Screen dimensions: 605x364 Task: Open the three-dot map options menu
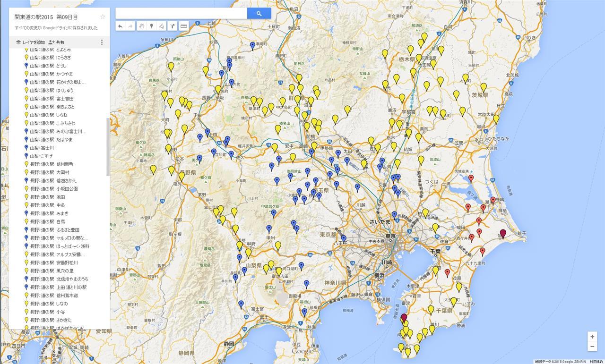(x=102, y=42)
